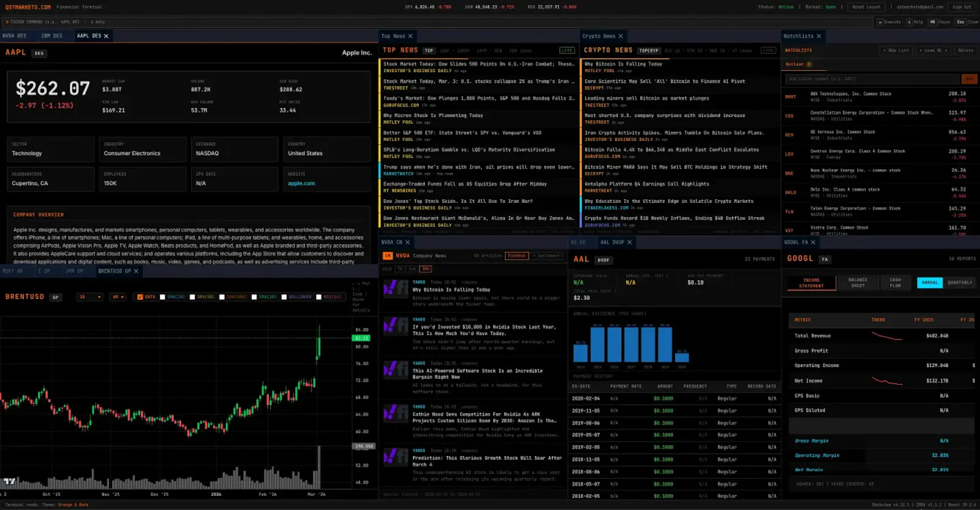Open the chart interval dropdown showing 1D

coord(89,297)
